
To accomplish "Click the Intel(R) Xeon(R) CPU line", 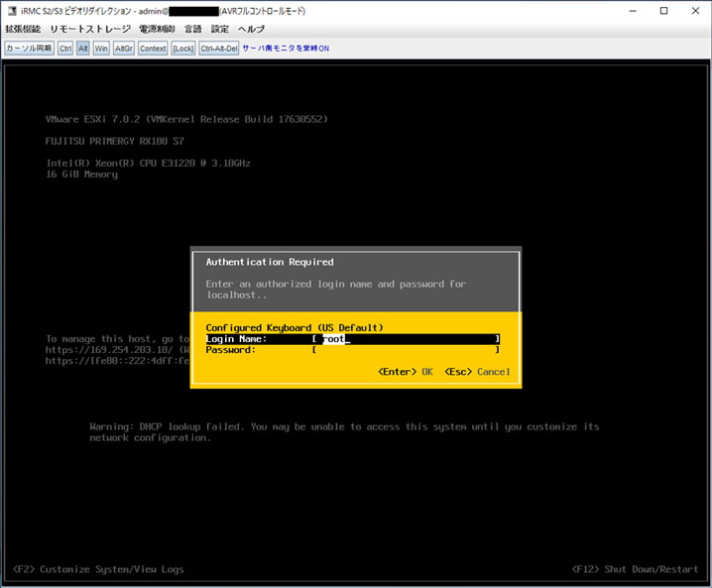I will pos(148,163).
